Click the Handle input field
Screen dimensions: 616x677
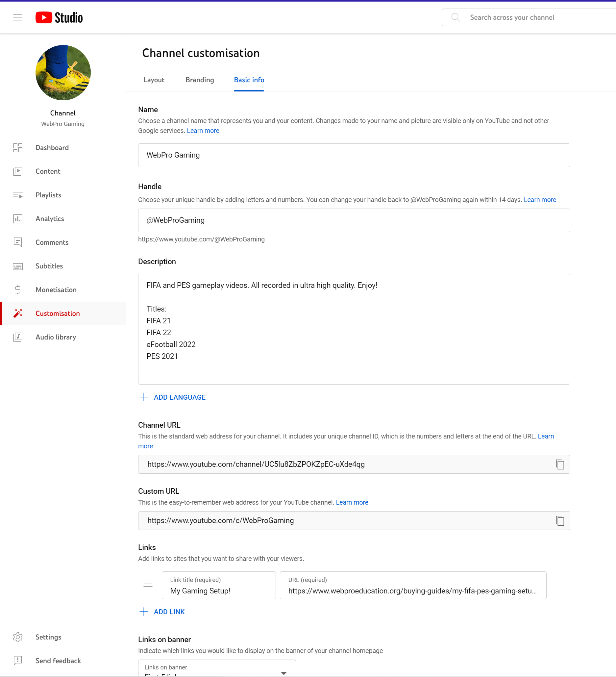[x=354, y=220]
